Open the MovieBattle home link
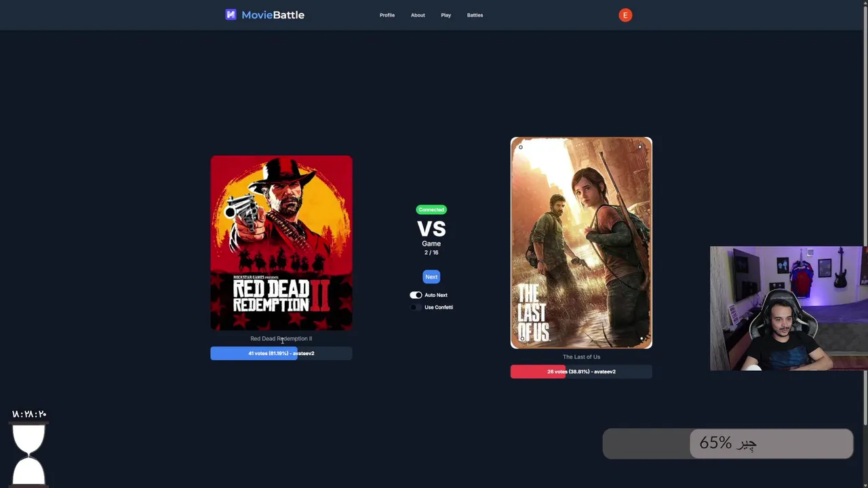This screenshot has width=868, height=488. pyautogui.click(x=273, y=15)
